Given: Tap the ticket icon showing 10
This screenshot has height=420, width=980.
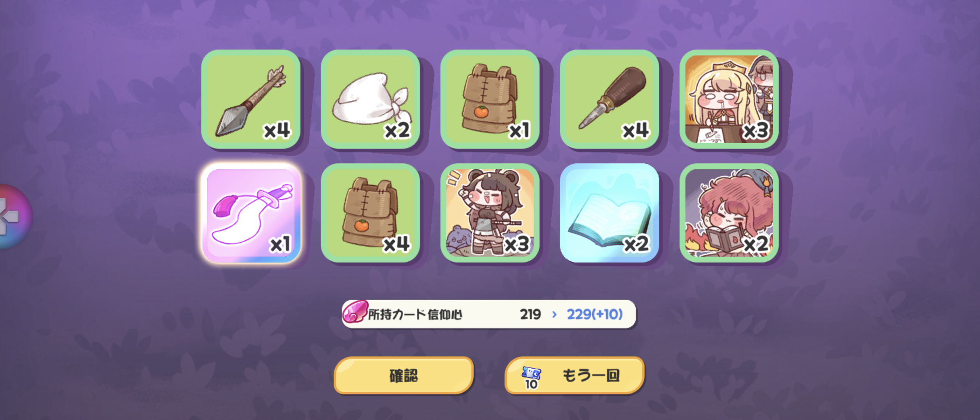Looking at the screenshot, I should [x=531, y=378].
